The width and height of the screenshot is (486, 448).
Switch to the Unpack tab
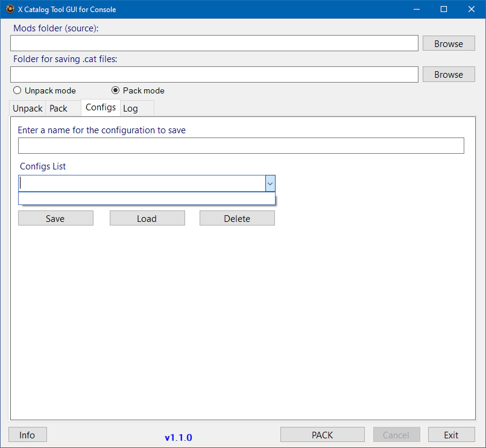[28, 109]
